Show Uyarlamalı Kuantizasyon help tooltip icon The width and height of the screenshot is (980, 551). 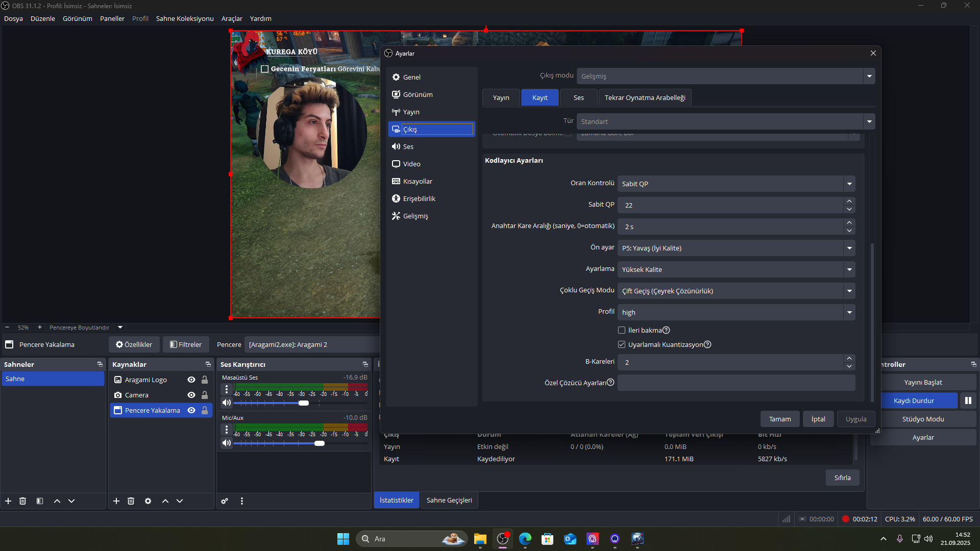pos(707,344)
